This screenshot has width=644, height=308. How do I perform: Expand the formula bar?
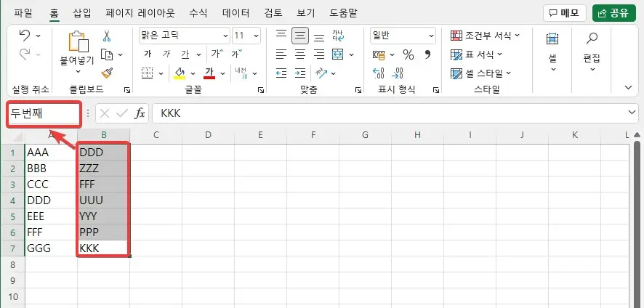632,112
